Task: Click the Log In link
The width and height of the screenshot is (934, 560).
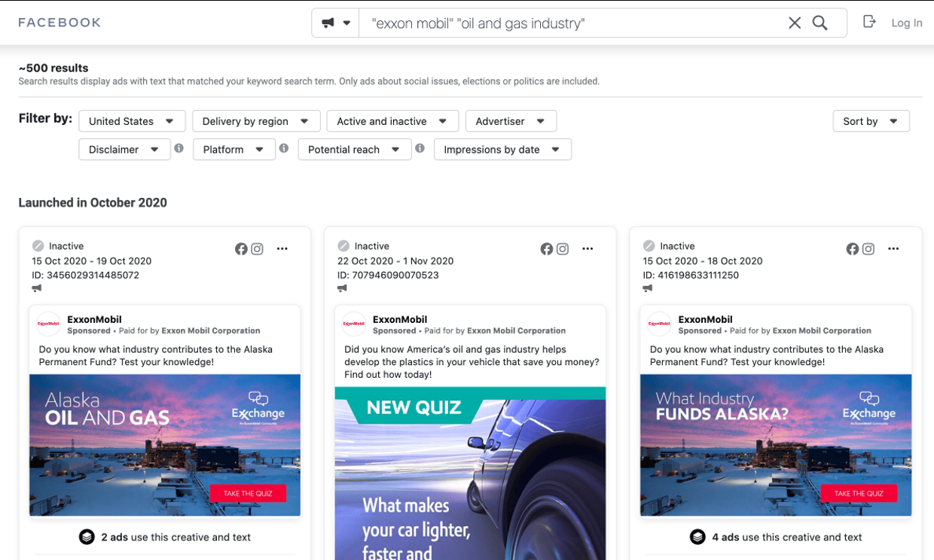Action: [906, 23]
